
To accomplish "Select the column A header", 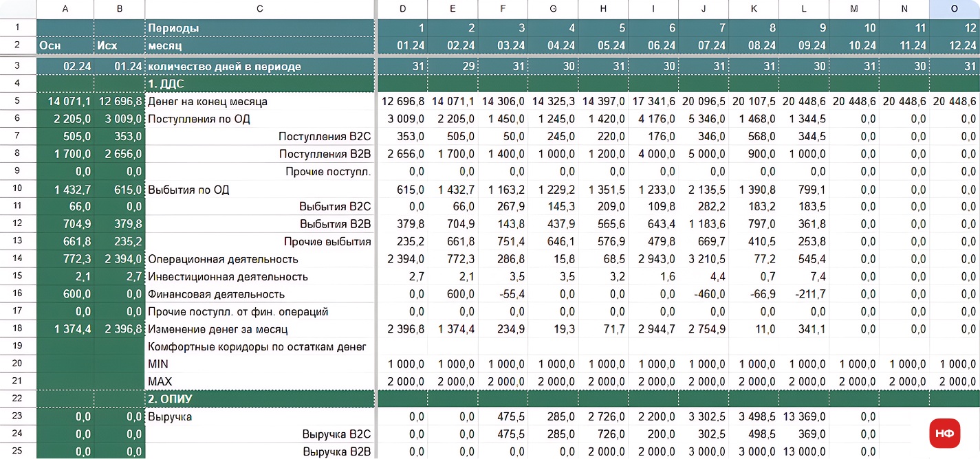I will click(x=65, y=9).
